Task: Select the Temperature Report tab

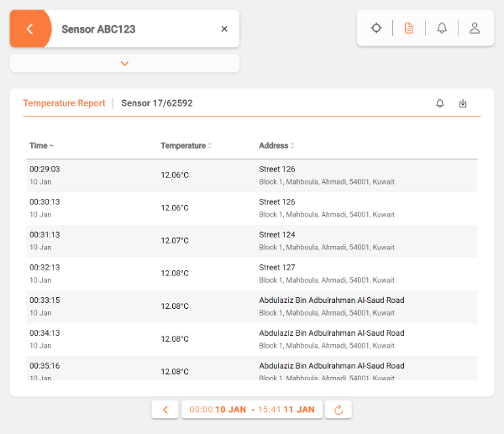Action: pyautogui.click(x=64, y=103)
